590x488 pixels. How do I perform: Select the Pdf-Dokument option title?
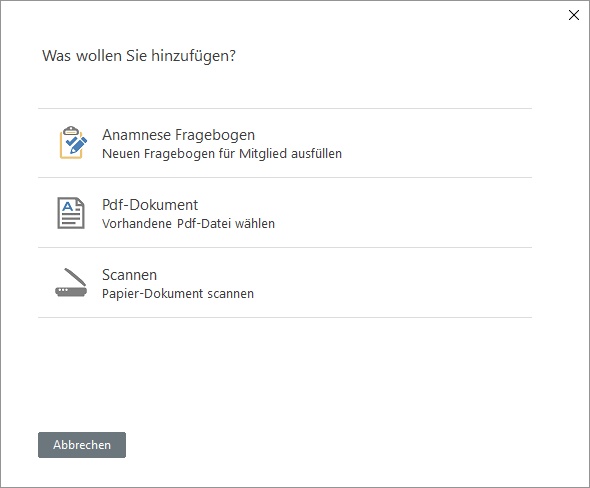click(x=150, y=205)
